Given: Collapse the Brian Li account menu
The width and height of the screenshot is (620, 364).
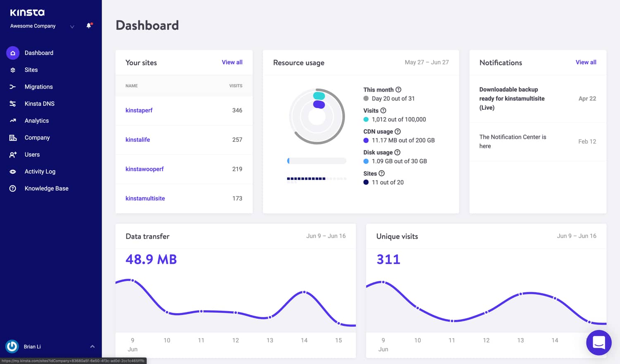Looking at the screenshot, I should (x=93, y=346).
